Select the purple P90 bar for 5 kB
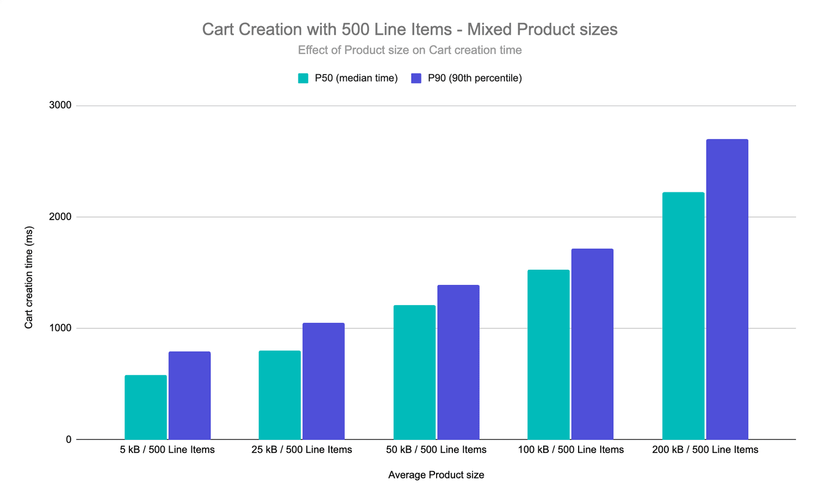This screenshot has height=504, width=820. click(x=189, y=395)
